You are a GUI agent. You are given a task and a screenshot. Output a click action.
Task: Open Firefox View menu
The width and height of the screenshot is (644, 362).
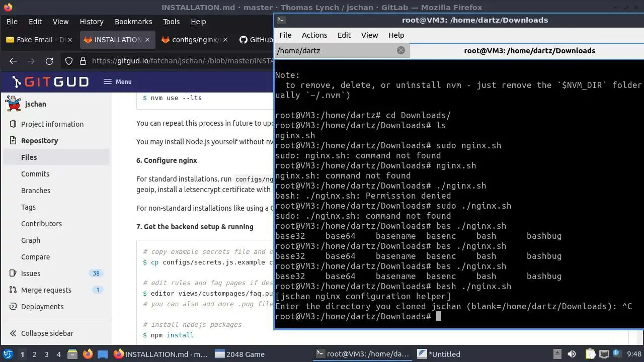point(60,22)
